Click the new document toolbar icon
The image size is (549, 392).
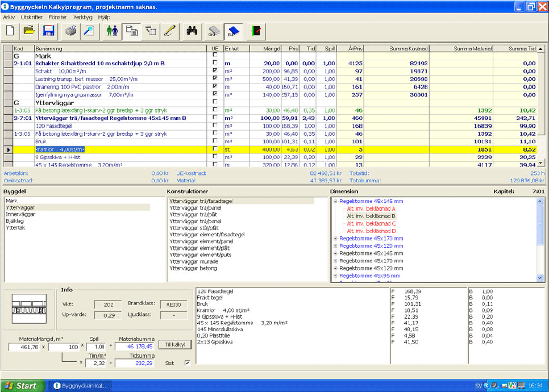(x=10, y=31)
